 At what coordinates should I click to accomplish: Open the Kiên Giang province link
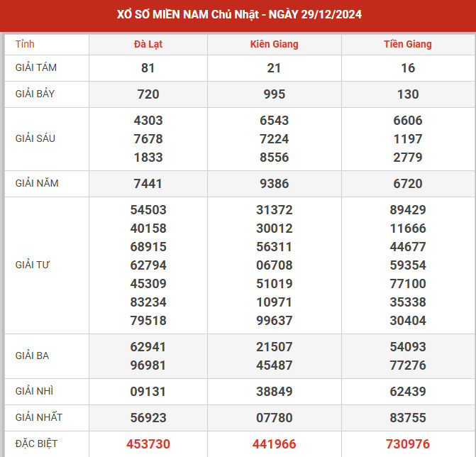[274, 44]
